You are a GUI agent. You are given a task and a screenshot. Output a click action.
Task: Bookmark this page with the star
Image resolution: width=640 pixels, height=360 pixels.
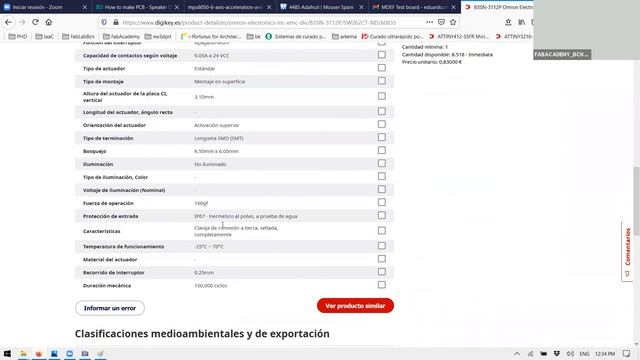tap(453, 22)
